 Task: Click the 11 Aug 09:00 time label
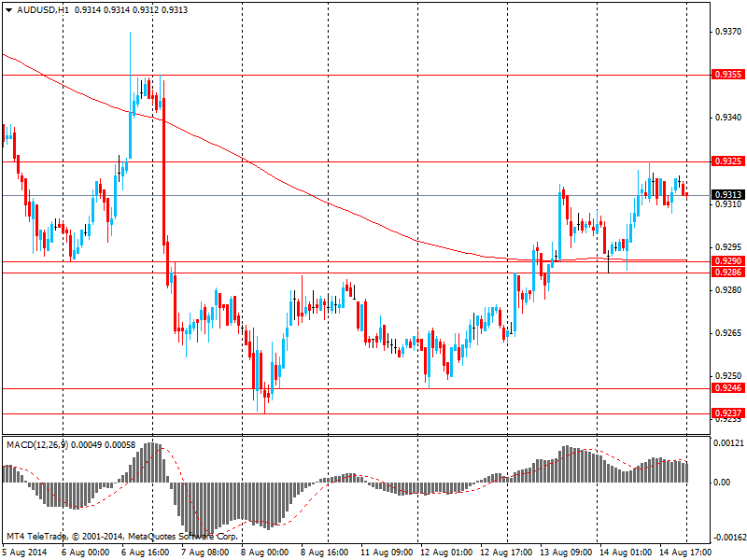pyautogui.click(x=387, y=552)
